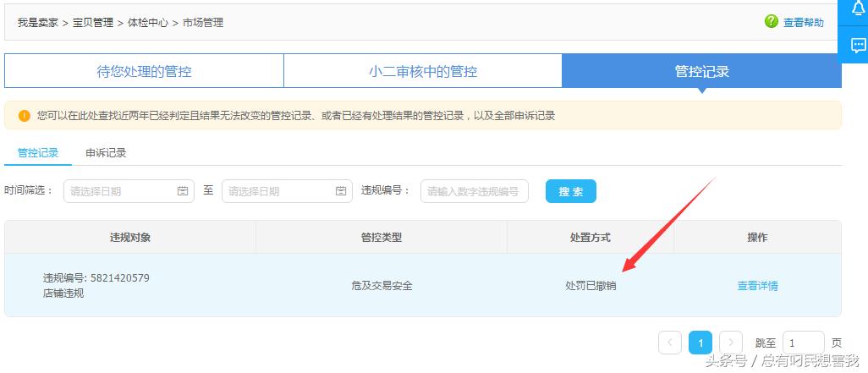Click the 违规对象 column header

click(130, 238)
